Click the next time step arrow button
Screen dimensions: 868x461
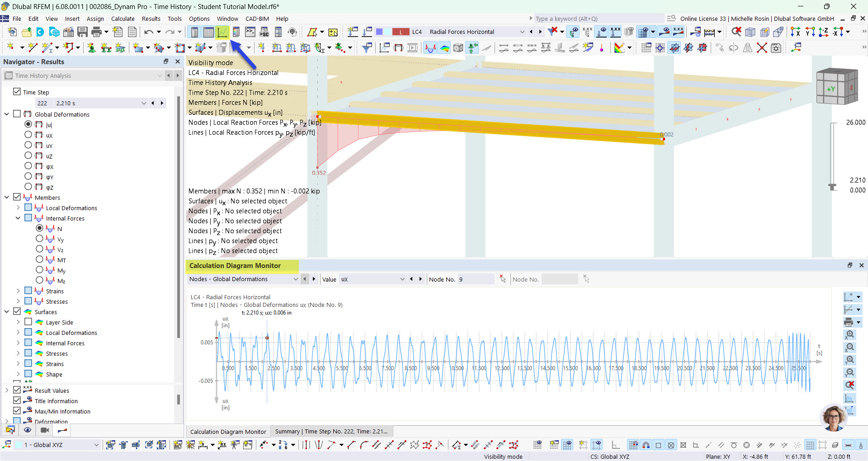click(x=162, y=103)
